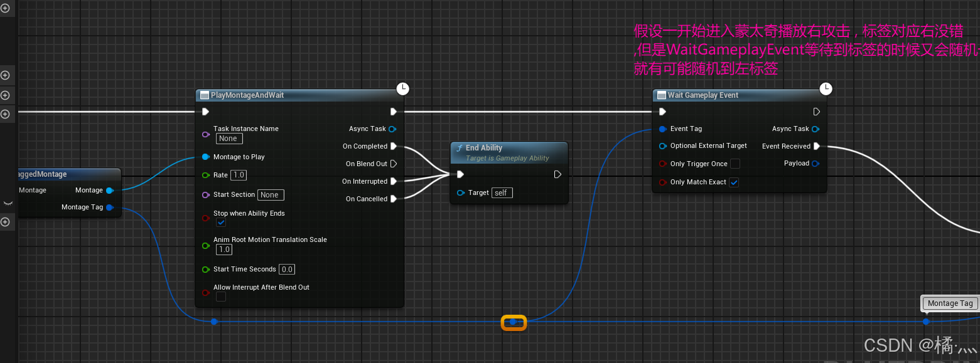
Task: Click the Only Trigger Once pin
Action: [662, 164]
